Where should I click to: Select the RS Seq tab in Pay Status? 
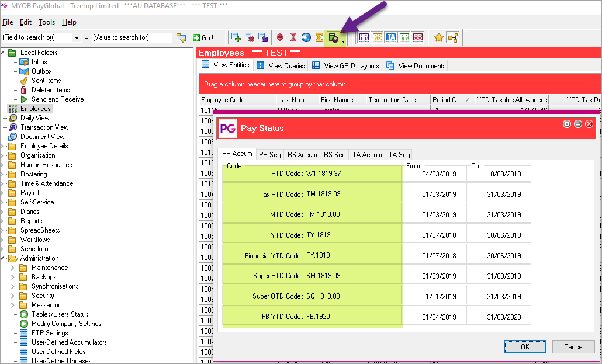(x=335, y=155)
